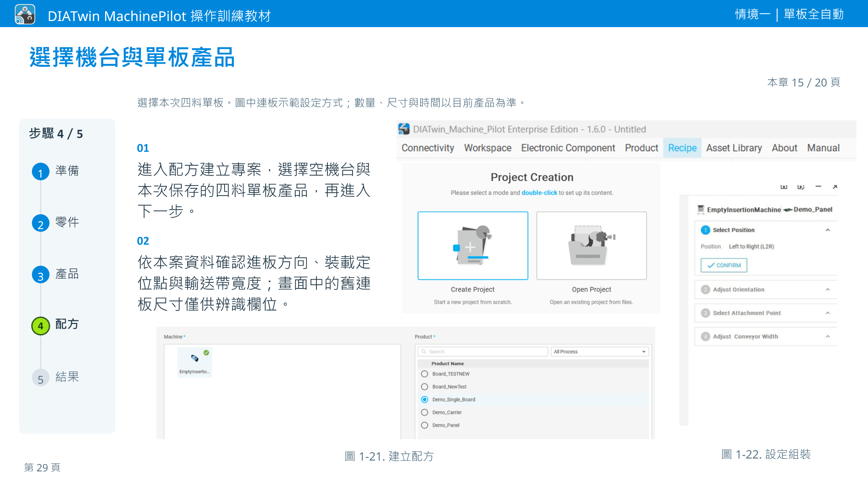The height and width of the screenshot is (488, 868).
Task: Go to step 4 配方 in the sidebar
Action: pyautogui.click(x=56, y=325)
